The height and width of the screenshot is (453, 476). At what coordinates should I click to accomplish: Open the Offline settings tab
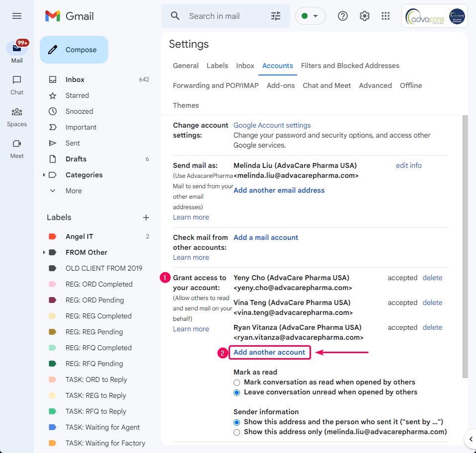(x=411, y=85)
